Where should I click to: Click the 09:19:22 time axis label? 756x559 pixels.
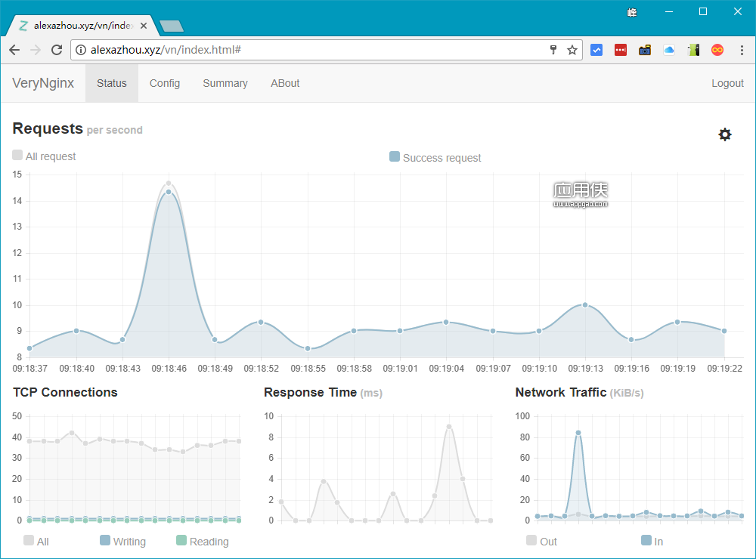(x=725, y=368)
